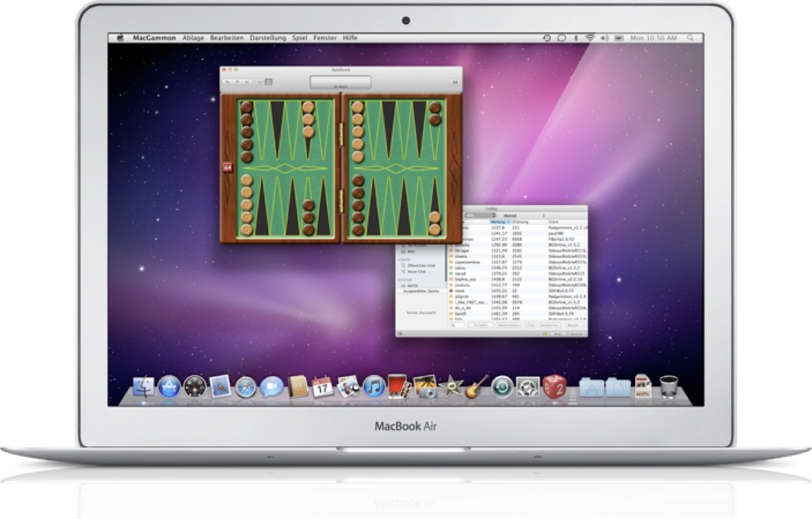812x519 pixels.
Task: Select Öffentlicher Chat in Lobby sidebar
Action: pos(421,266)
